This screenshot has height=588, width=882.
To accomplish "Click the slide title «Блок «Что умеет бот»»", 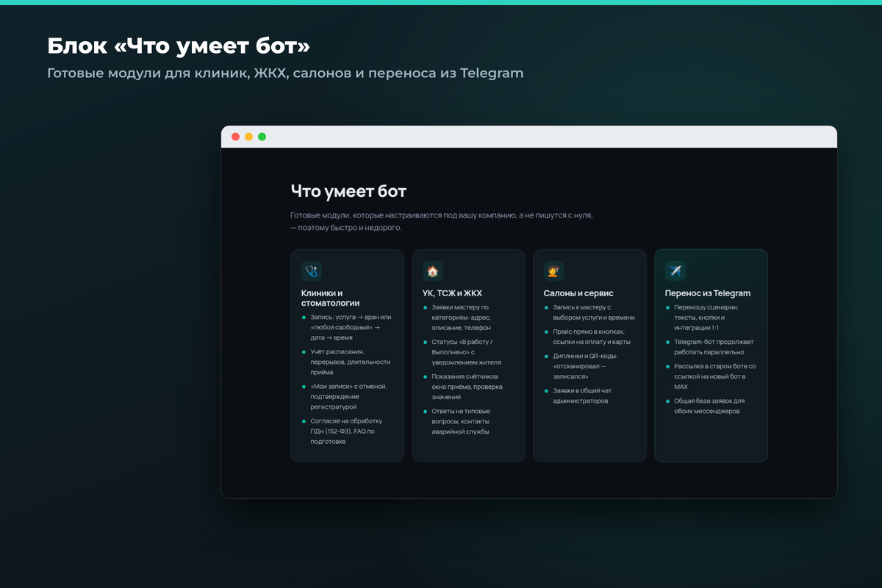I will (x=179, y=46).
